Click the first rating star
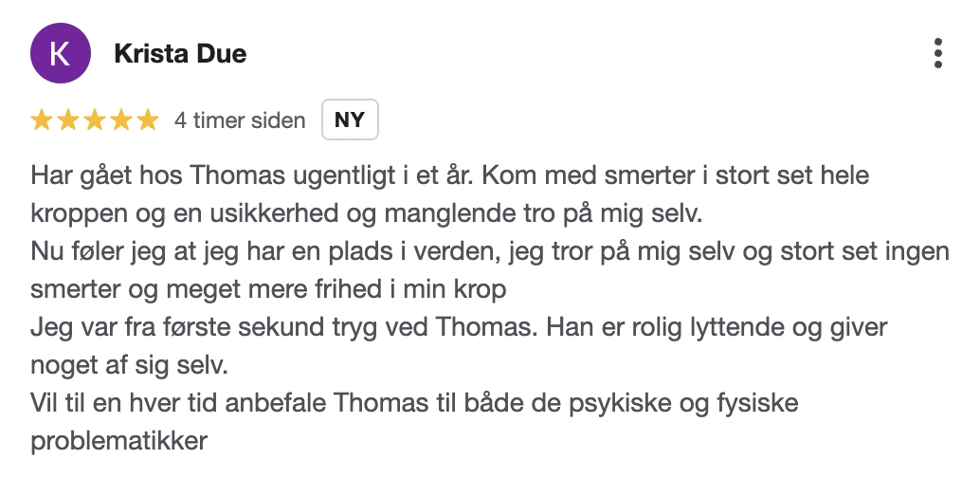Viewport: 980px width, 478px height. coord(42,120)
